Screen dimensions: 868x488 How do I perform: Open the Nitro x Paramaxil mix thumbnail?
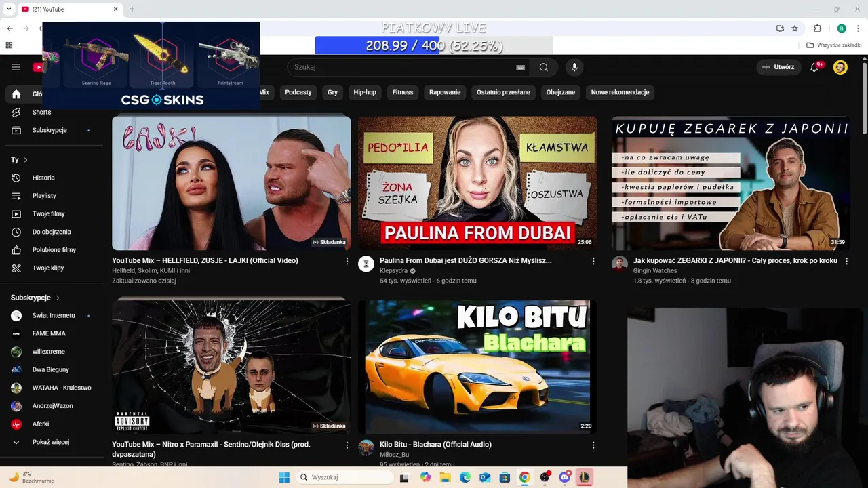(x=231, y=367)
